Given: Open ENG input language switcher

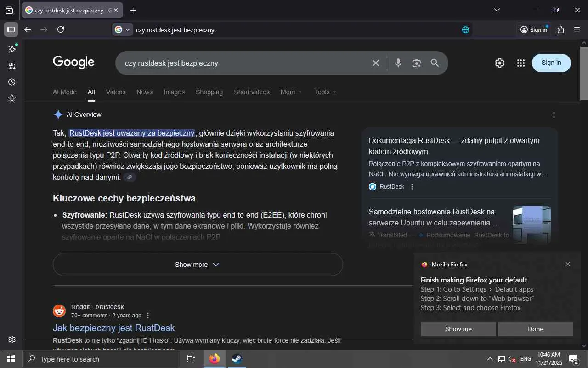Looking at the screenshot, I should (x=526, y=359).
